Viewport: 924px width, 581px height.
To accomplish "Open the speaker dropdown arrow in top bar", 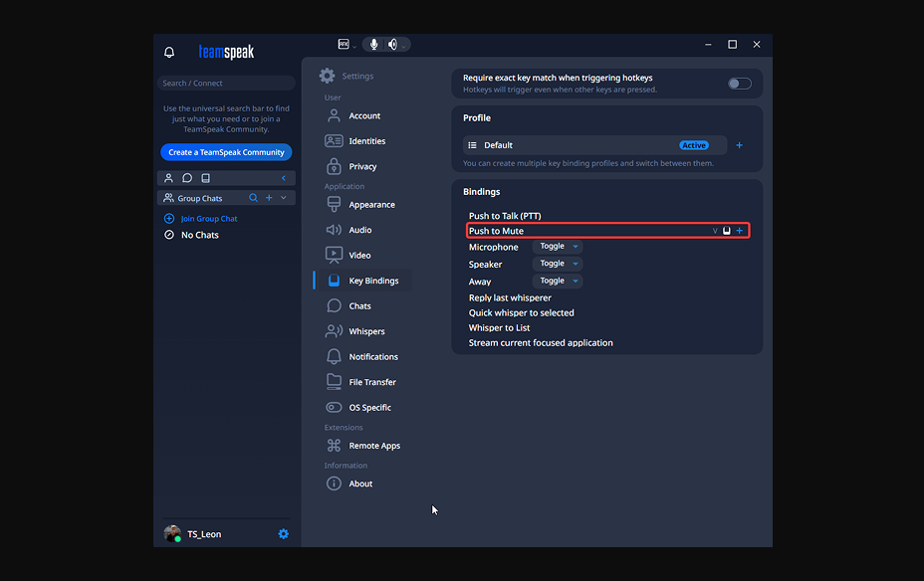I will (403, 47).
